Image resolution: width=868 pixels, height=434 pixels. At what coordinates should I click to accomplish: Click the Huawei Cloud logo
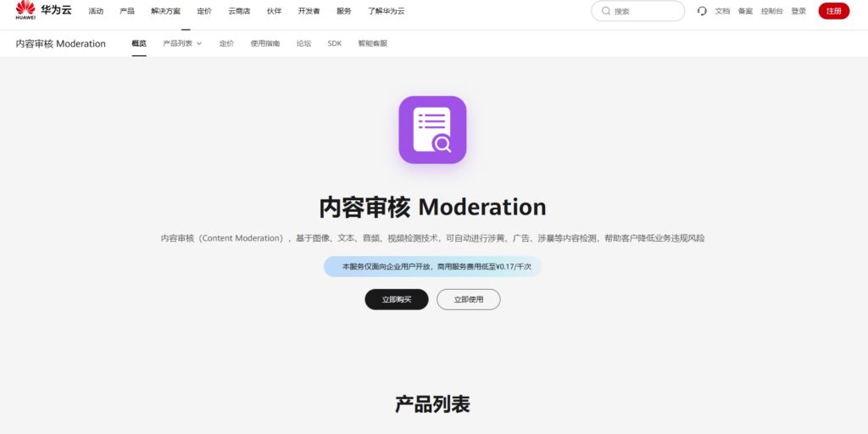click(x=43, y=10)
